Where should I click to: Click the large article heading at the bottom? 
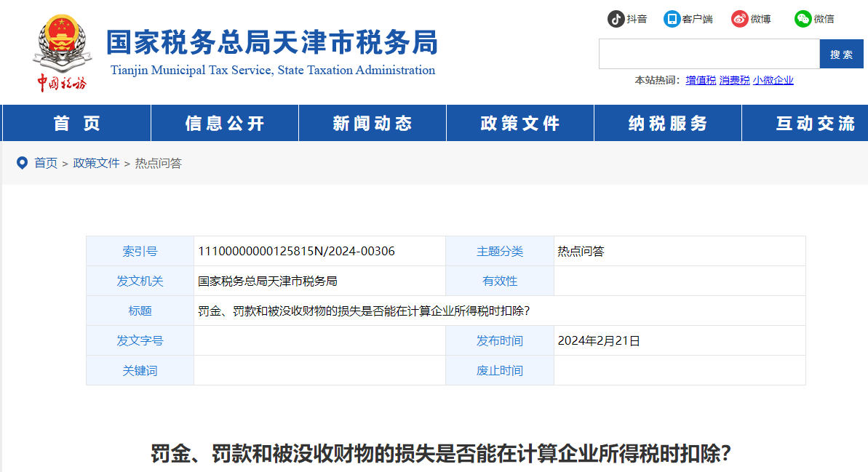pos(441,454)
